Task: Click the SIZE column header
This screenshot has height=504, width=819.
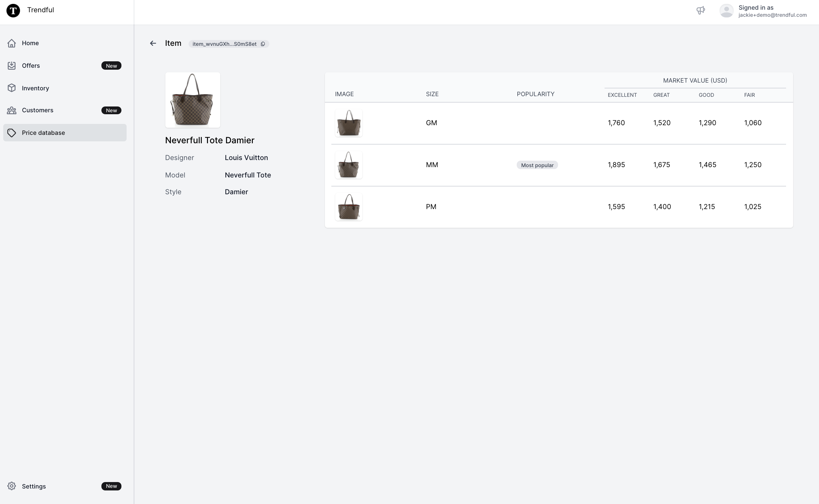Action: 432,94
